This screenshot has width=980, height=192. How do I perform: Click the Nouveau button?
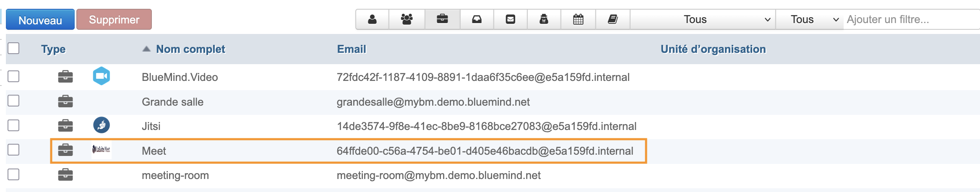click(x=40, y=20)
